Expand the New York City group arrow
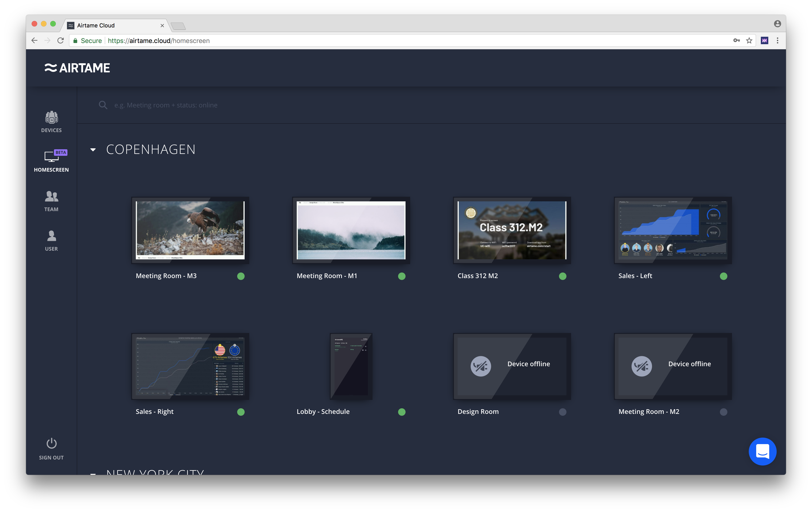The width and height of the screenshot is (812, 512). tap(93, 474)
